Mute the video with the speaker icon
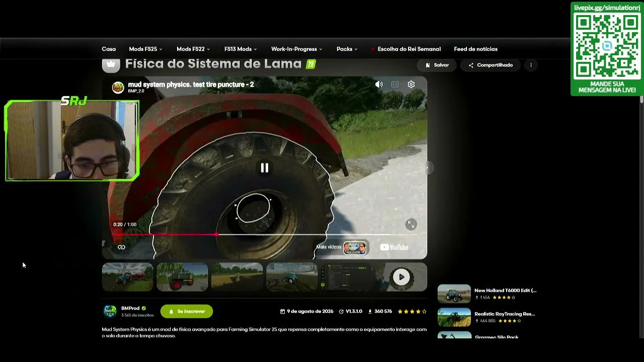The width and height of the screenshot is (644, 362). (379, 84)
